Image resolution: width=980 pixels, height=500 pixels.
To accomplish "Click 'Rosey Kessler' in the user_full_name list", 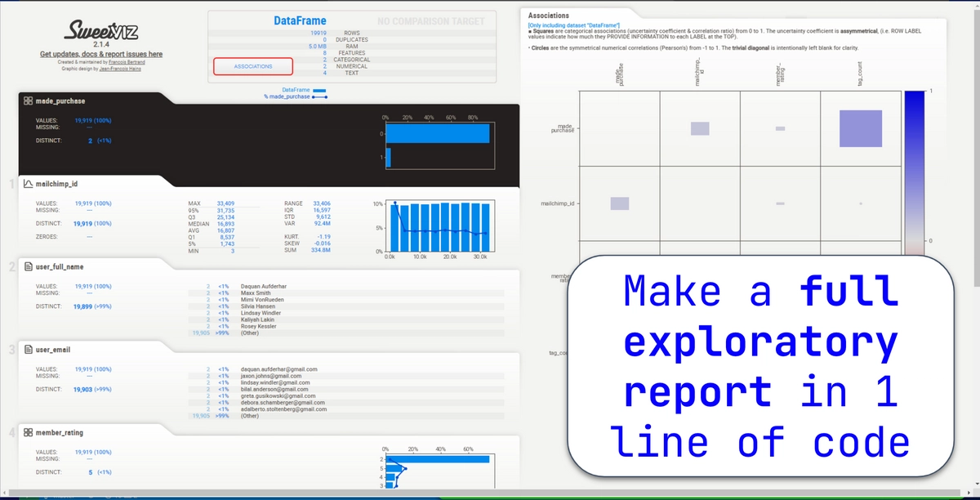I will point(259,326).
